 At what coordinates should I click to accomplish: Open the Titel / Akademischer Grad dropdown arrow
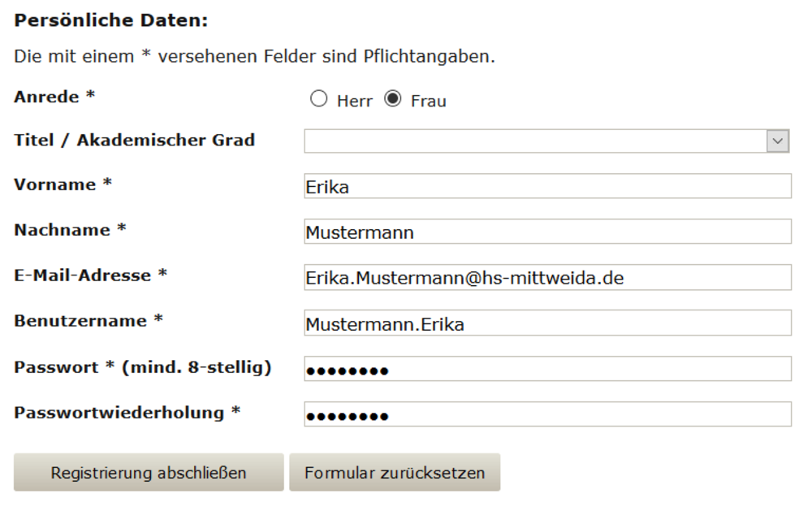pyautogui.click(x=777, y=141)
